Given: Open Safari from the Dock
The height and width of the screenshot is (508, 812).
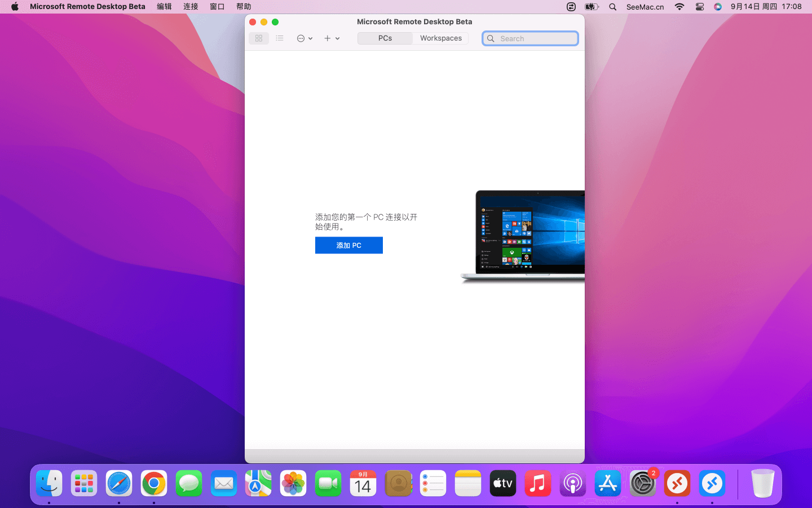Looking at the screenshot, I should (119, 484).
